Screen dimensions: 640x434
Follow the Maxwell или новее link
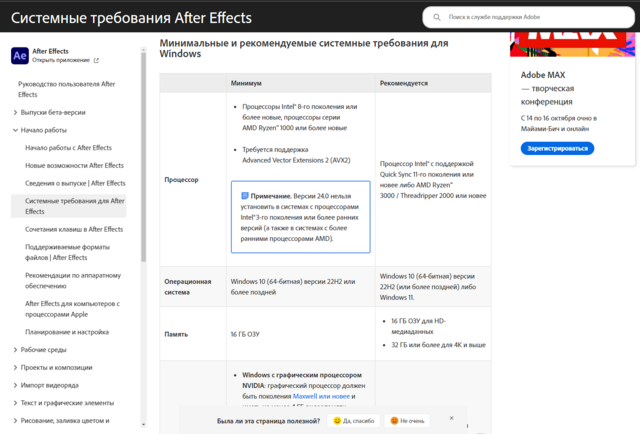pos(322,395)
